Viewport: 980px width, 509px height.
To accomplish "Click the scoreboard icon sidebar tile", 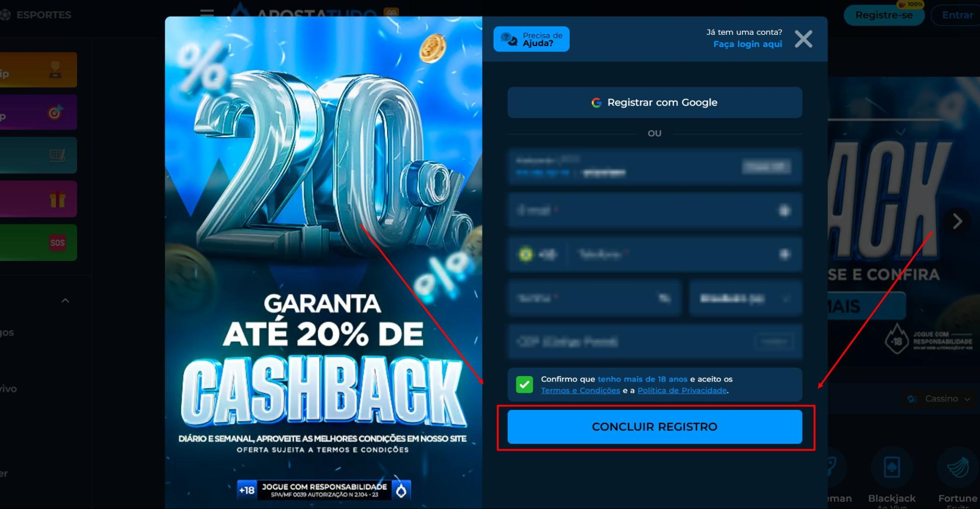I will coord(38,155).
